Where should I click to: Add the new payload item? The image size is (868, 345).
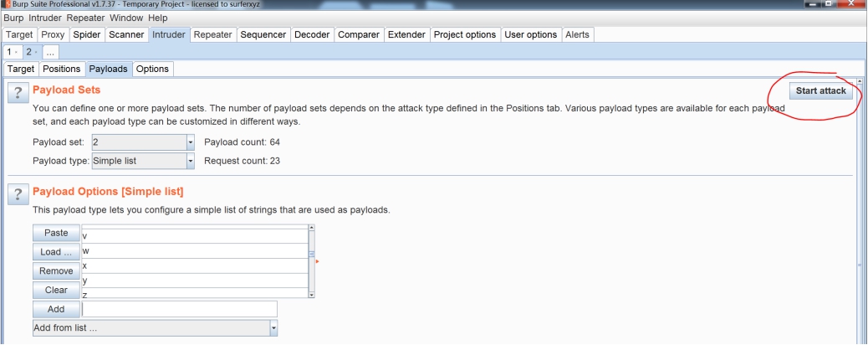click(x=57, y=309)
